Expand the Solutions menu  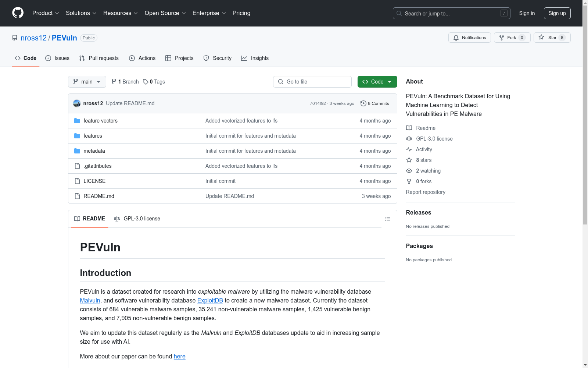tap(81, 13)
